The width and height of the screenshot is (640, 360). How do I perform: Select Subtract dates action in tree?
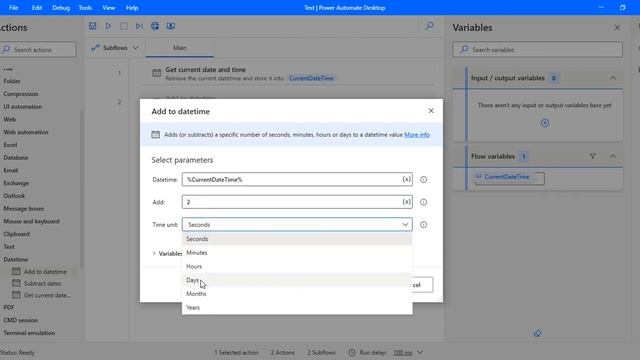(41, 283)
